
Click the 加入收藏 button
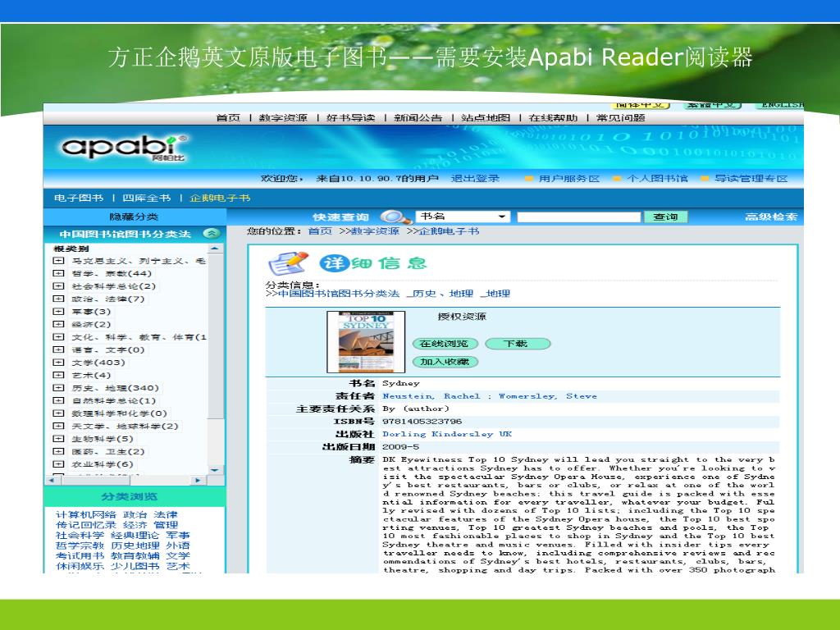[444, 362]
